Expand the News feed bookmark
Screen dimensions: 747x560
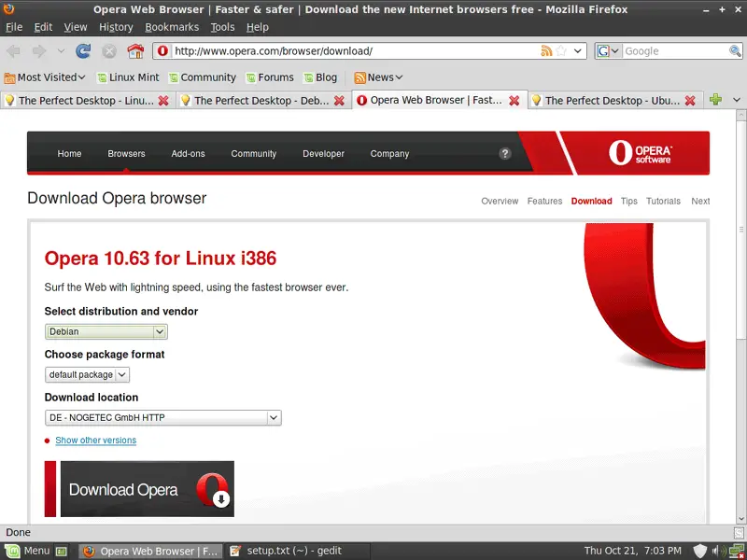click(x=379, y=77)
